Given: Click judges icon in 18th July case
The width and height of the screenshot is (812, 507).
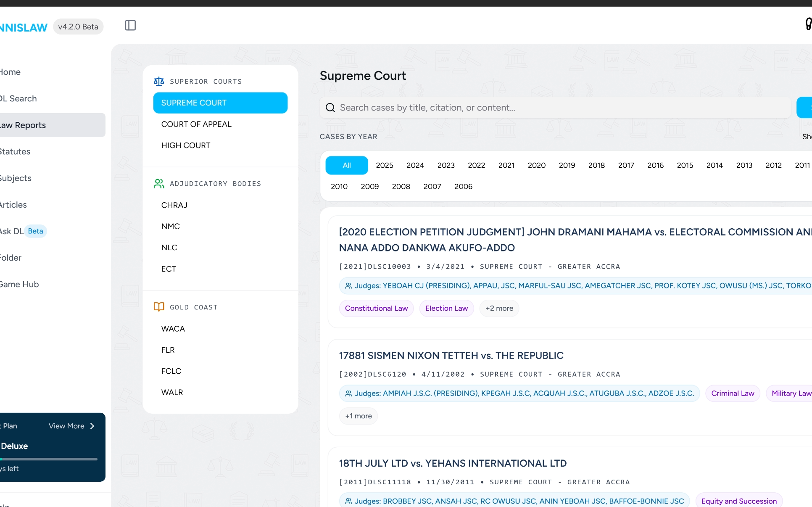Looking at the screenshot, I should pyautogui.click(x=348, y=501).
